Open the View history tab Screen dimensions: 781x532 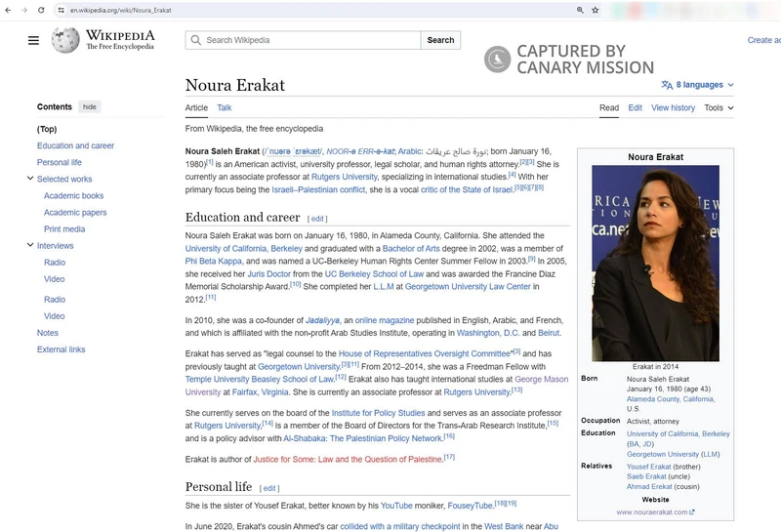673,107
